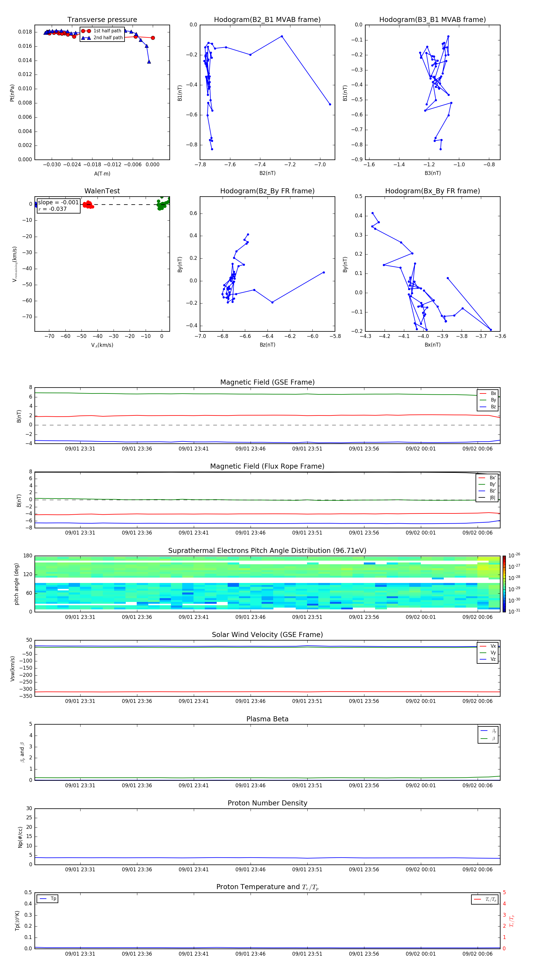Click the "Proton Number Density" title
The image size is (535, 980).
coord(267,803)
